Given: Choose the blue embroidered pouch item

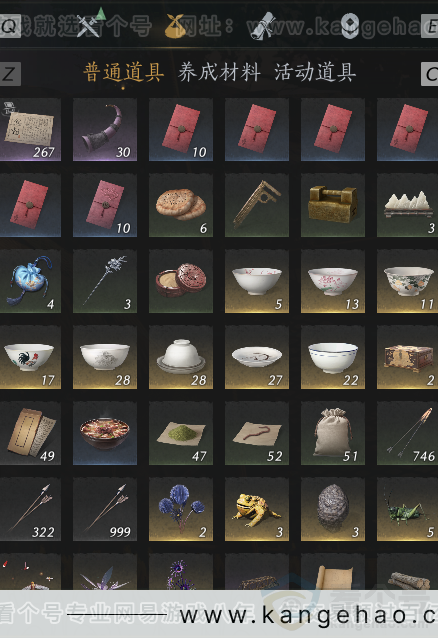Looking at the screenshot, I should coord(31,281).
